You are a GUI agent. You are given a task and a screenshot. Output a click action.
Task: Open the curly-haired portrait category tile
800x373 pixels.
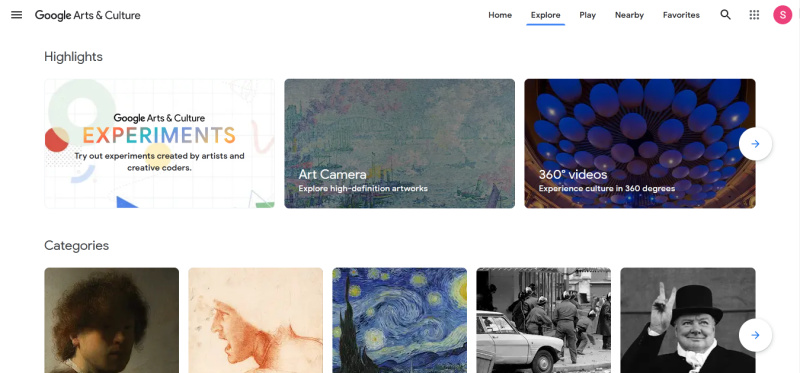pos(112,320)
